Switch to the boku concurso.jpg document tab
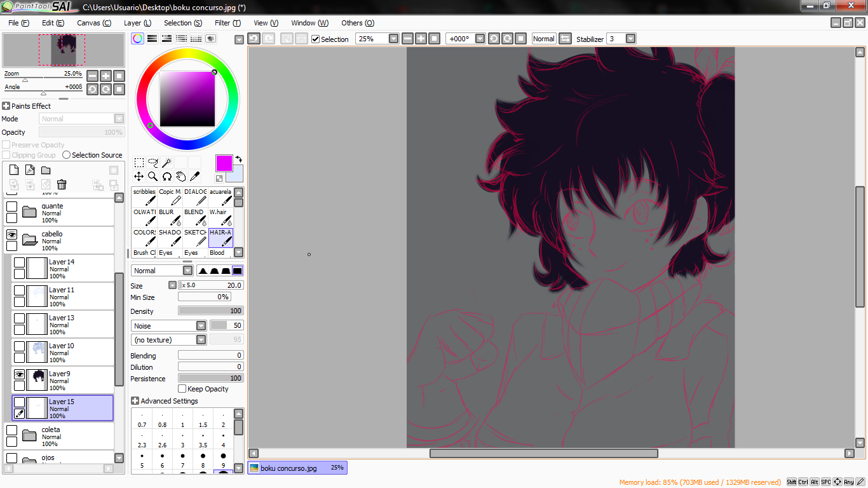This screenshot has height=488, width=868. coord(297,468)
